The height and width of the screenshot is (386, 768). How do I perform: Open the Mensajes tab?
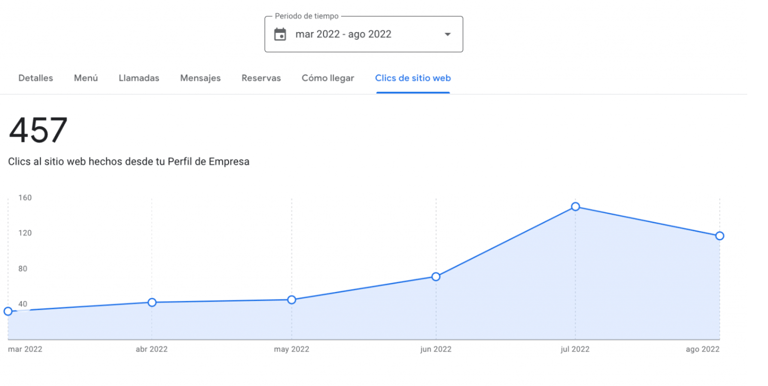(x=200, y=78)
